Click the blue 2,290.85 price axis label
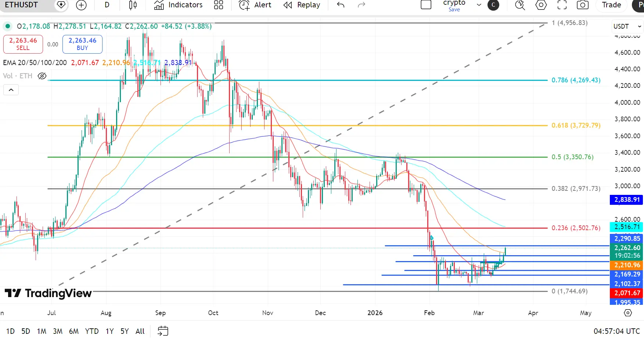Screen dimensions: 644x339 point(627,239)
